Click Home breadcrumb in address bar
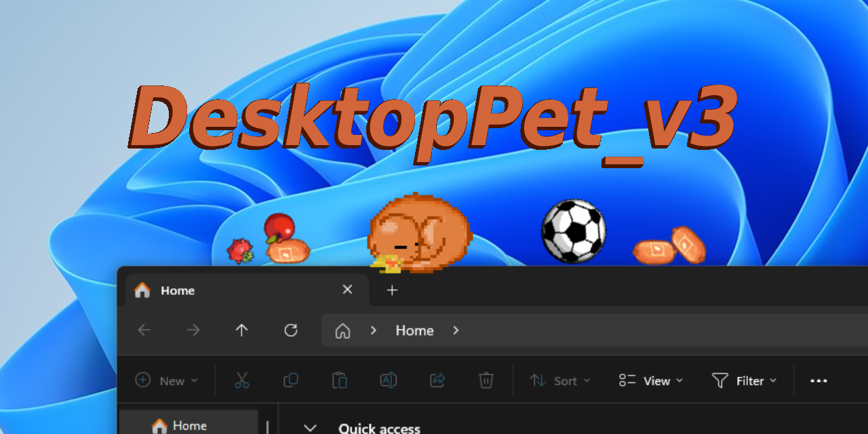The width and height of the screenshot is (868, 434). click(414, 330)
